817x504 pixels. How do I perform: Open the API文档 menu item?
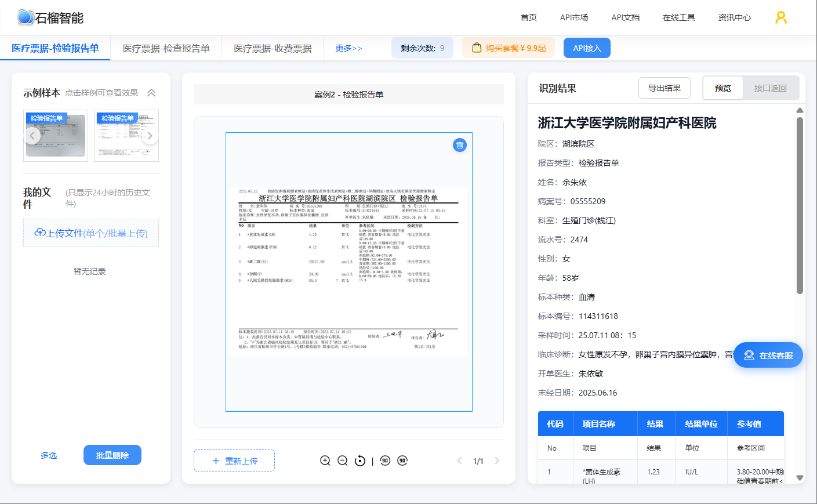point(626,17)
